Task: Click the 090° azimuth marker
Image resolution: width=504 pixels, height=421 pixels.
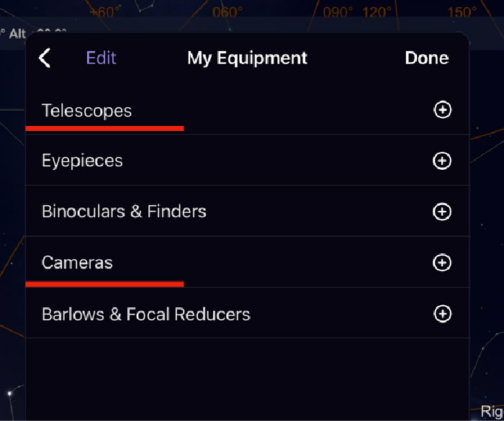Action: tap(338, 12)
